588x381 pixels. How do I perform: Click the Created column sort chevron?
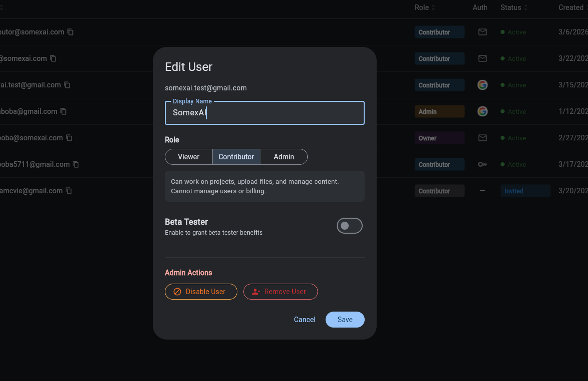[x=586, y=7]
